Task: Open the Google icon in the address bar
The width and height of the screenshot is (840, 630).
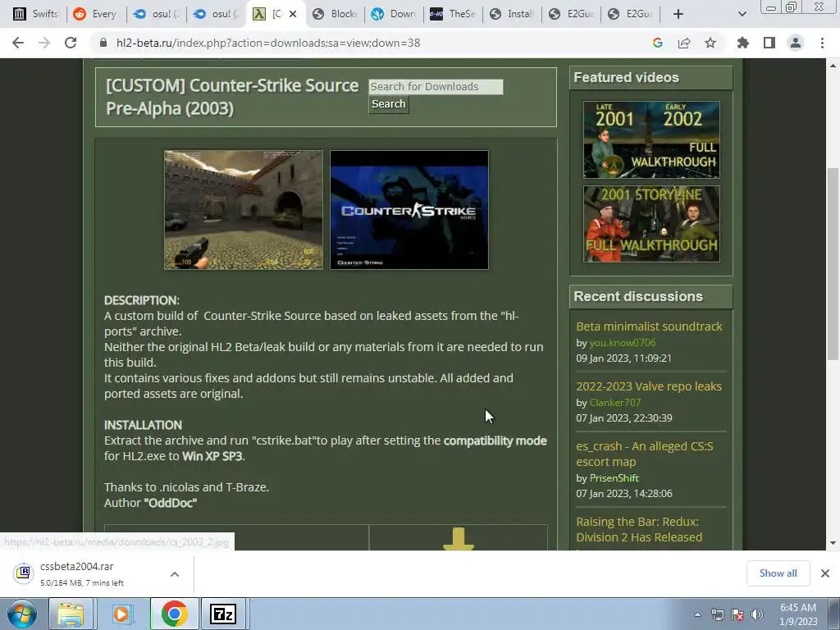Action: 657,43
